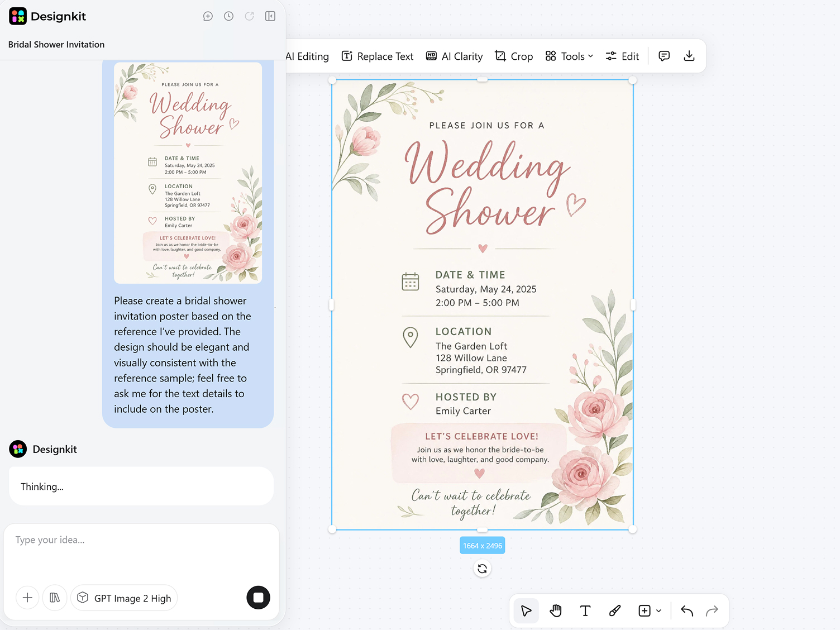Open chat history clock icon
Image resolution: width=840 pixels, height=630 pixels.
click(228, 16)
